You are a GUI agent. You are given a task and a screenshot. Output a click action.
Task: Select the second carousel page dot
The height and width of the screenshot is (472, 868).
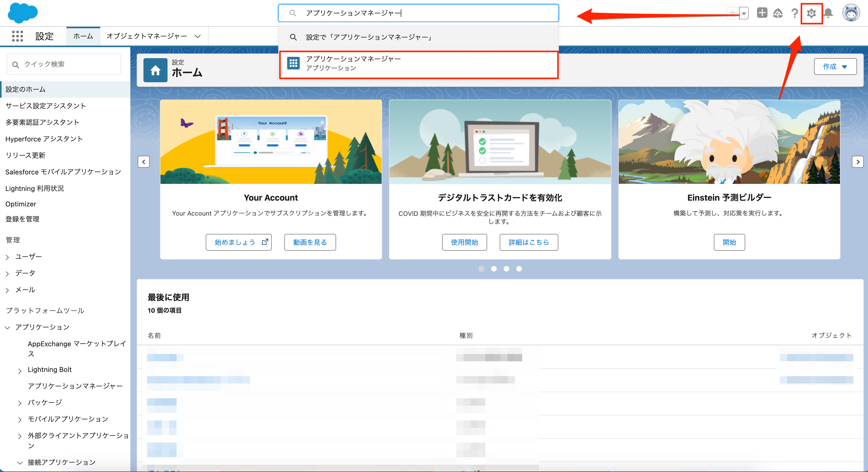click(494, 269)
